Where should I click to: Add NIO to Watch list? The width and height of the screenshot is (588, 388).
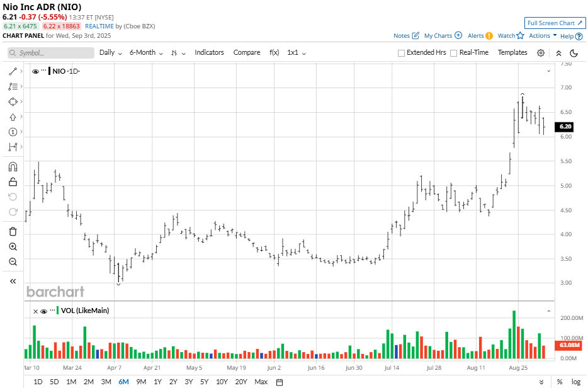[511, 36]
